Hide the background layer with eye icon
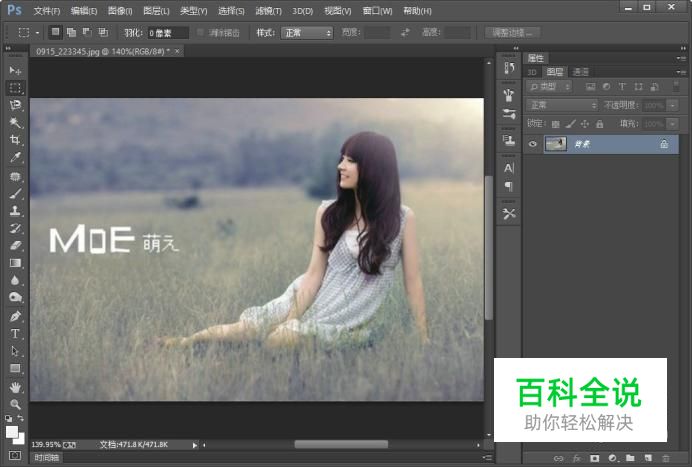 coord(533,144)
